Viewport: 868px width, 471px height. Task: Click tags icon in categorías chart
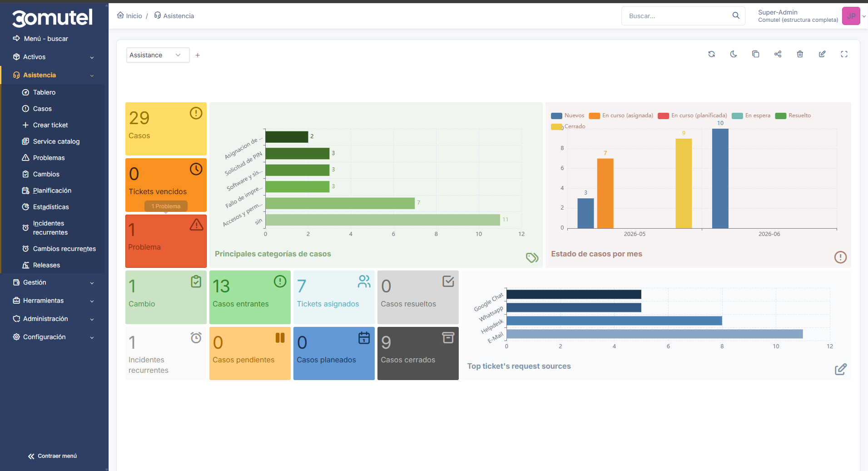coord(532,257)
